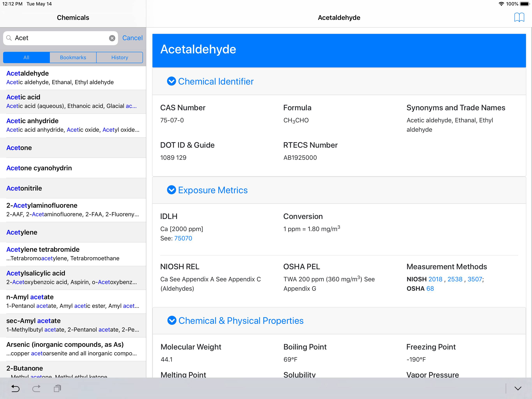532x399 pixels.
Task: Focus the Acet search input field
Action: tap(60, 38)
